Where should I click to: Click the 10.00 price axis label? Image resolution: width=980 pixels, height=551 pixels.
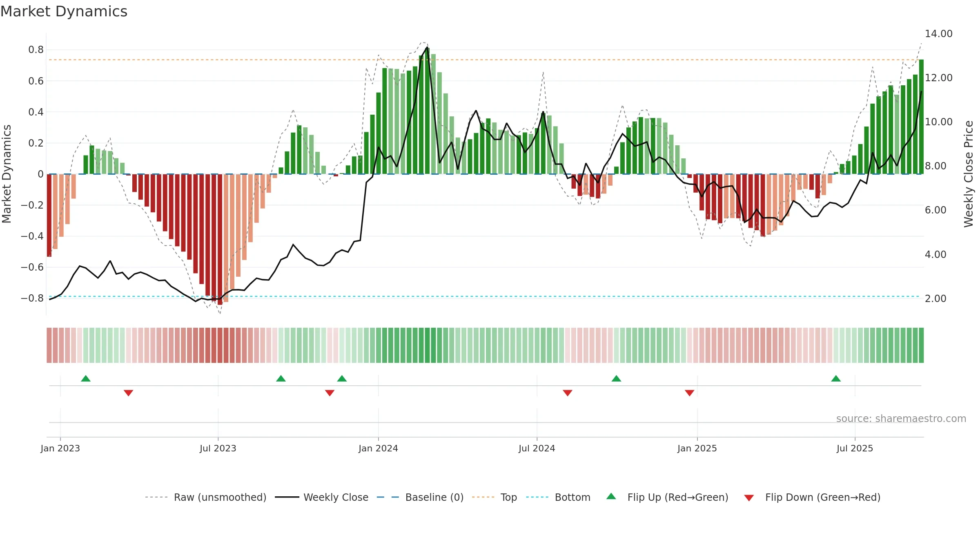pos(939,122)
